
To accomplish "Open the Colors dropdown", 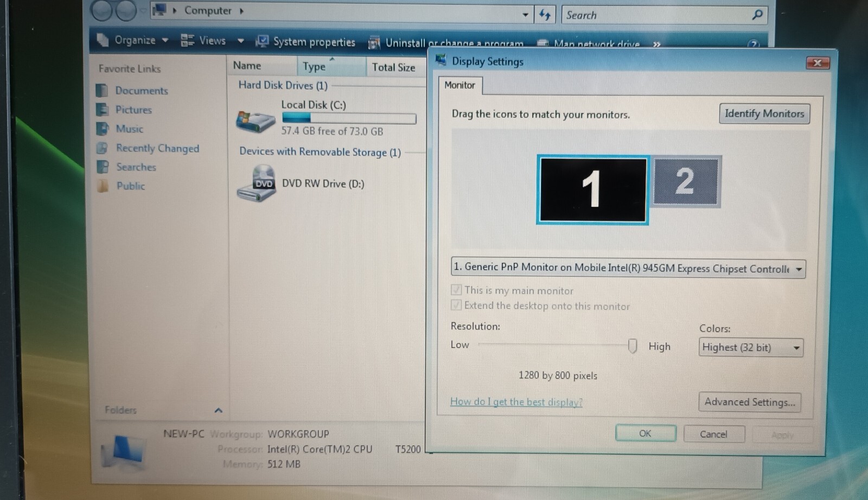I will click(751, 347).
